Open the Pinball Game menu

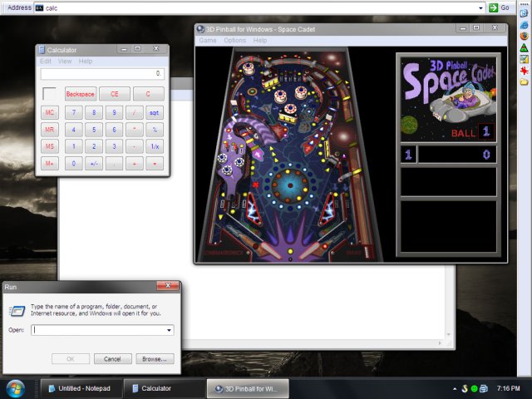pyautogui.click(x=207, y=40)
